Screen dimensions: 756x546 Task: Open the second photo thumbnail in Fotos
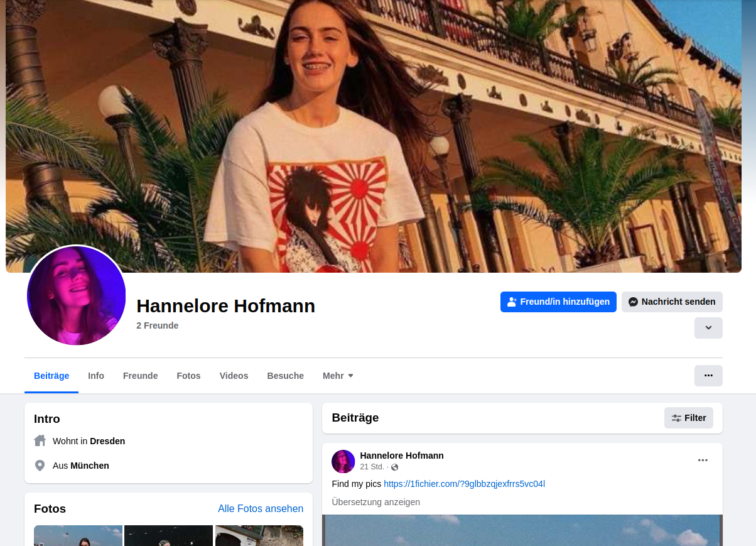click(x=169, y=535)
